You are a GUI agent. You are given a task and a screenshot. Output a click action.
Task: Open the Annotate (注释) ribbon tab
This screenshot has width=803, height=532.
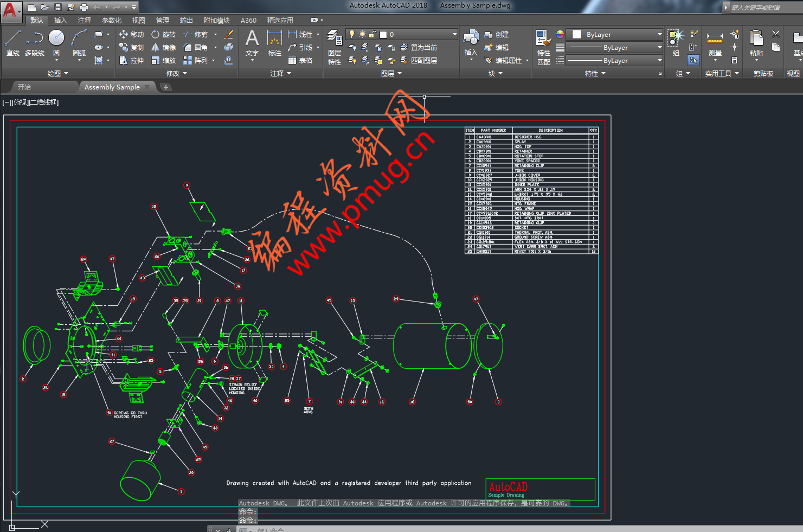tap(84, 20)
